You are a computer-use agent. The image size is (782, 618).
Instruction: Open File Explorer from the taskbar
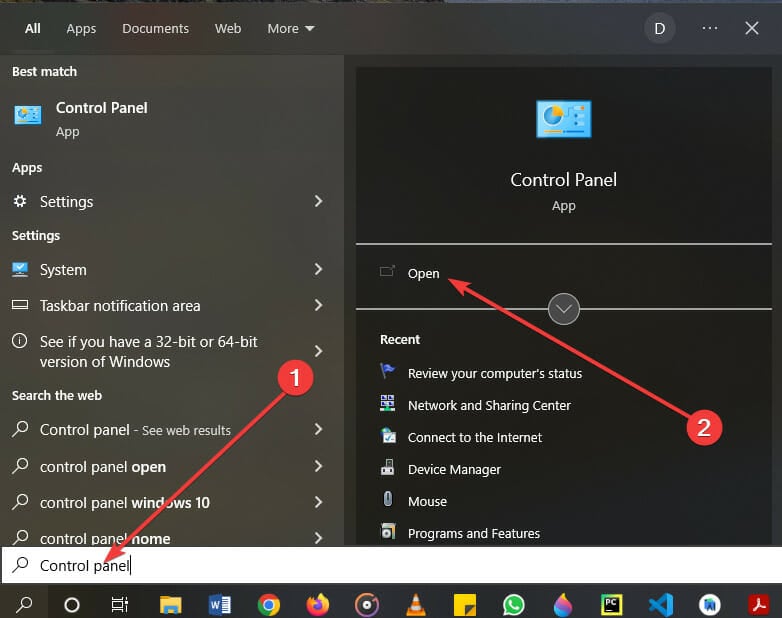[171, 605]
